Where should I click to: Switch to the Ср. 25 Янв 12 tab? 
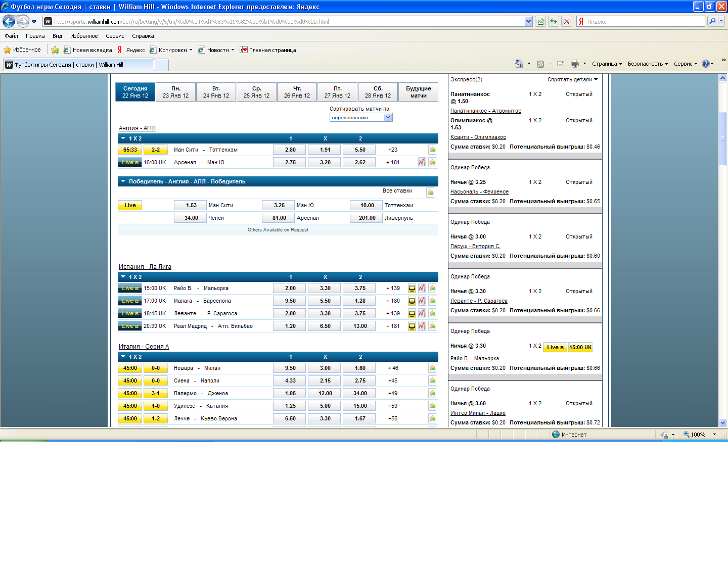[x=256, y=92]
